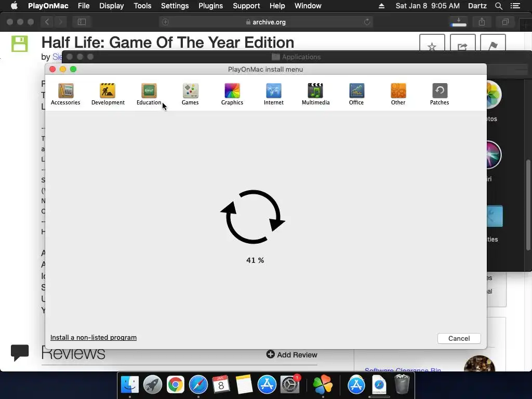
Task: Open Downloads stack in the Dock
Action: [x=379, y=385]
